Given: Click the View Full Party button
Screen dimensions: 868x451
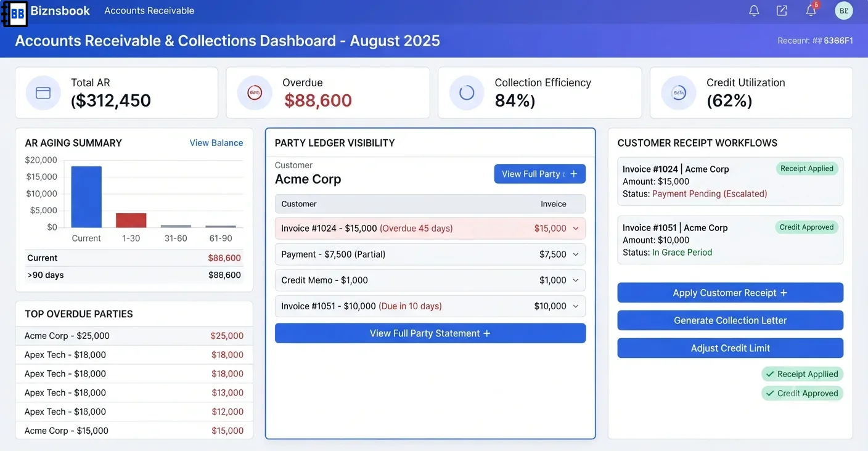Looking at the screenshot, I should [540, 174].
